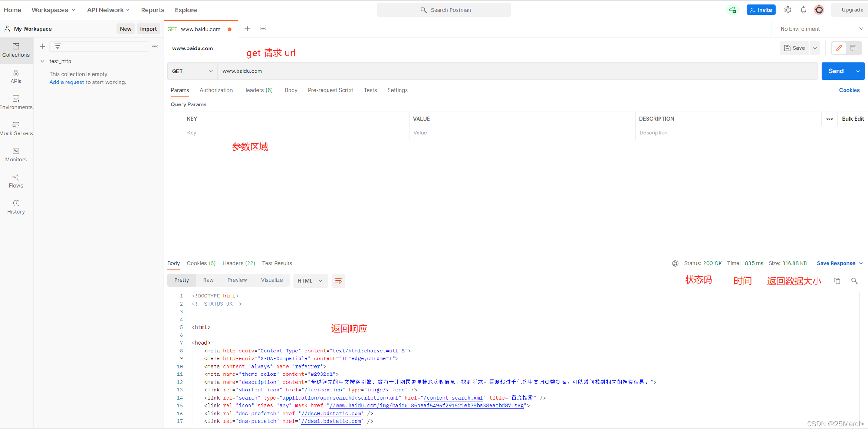The image size is (868, 430).
Task: Click the sync status cloud icon
Action: coord(733,10)
